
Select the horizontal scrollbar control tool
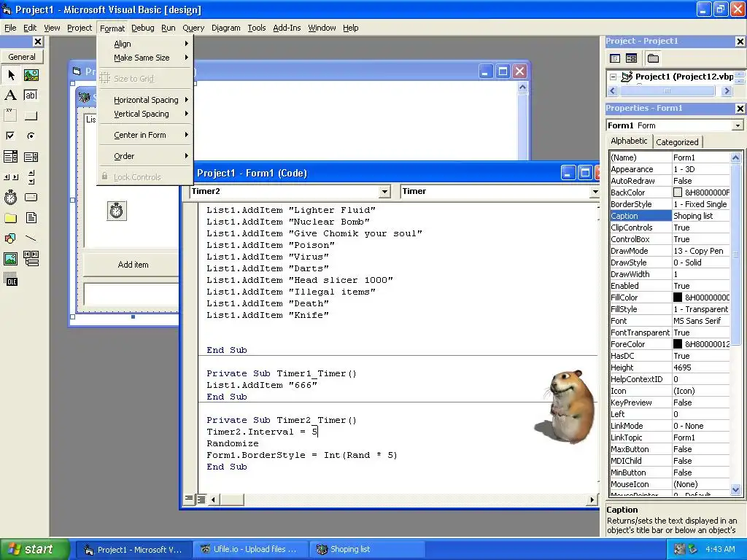point(10,177)
